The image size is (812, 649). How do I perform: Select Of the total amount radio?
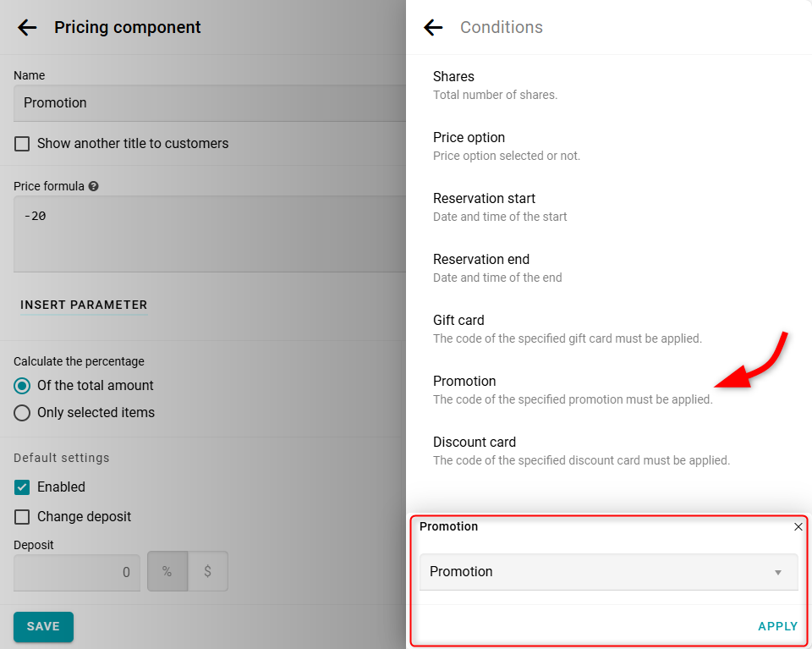click(22, 386)
